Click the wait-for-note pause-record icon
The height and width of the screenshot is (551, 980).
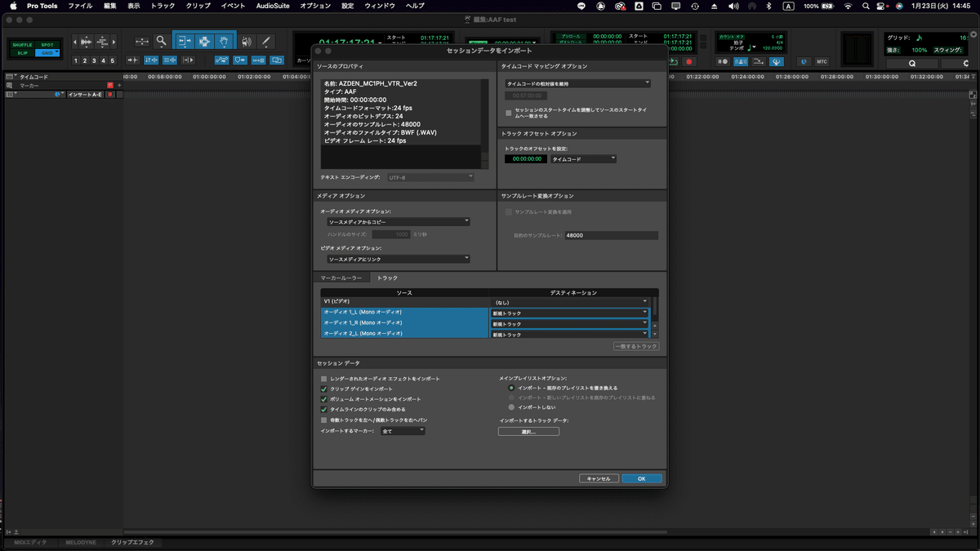coord(723,61)
